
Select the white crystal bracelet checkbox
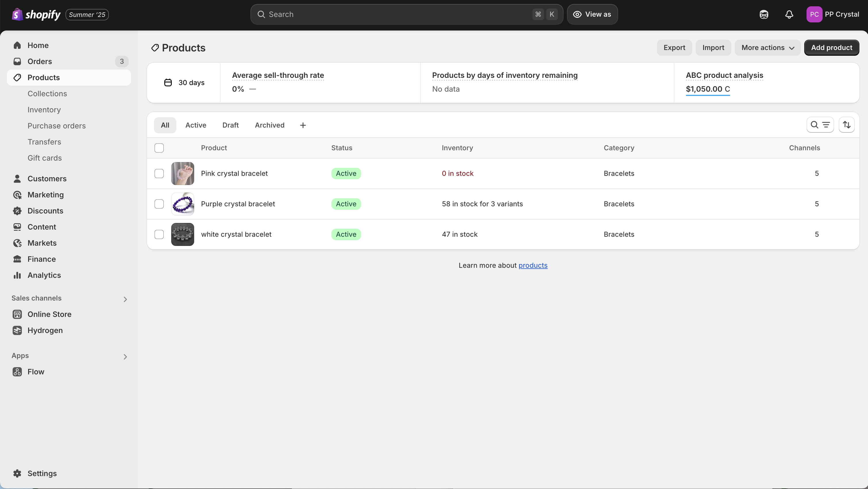tap(159, 234)
